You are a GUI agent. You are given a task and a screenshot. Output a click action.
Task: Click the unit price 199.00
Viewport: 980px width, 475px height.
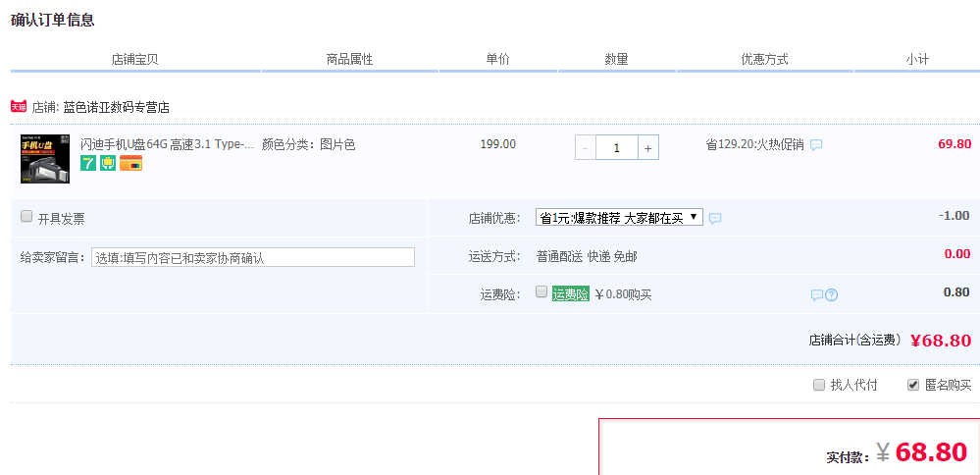coord(498,144)
